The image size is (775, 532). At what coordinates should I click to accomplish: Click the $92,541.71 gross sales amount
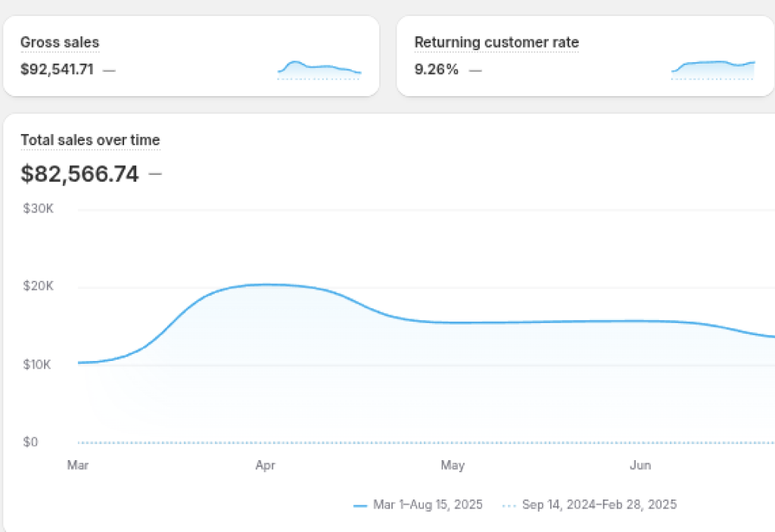[57, 70]
